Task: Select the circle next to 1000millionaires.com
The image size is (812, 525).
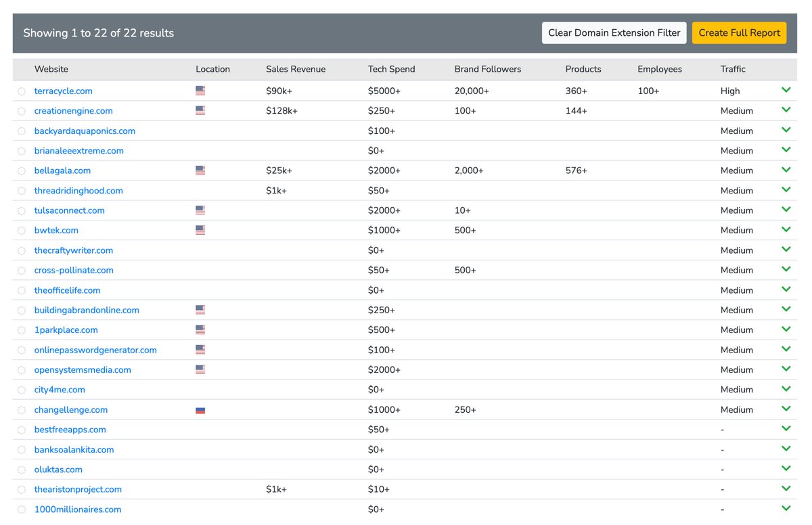Action: pyautogui.click(x=22, y=510)
